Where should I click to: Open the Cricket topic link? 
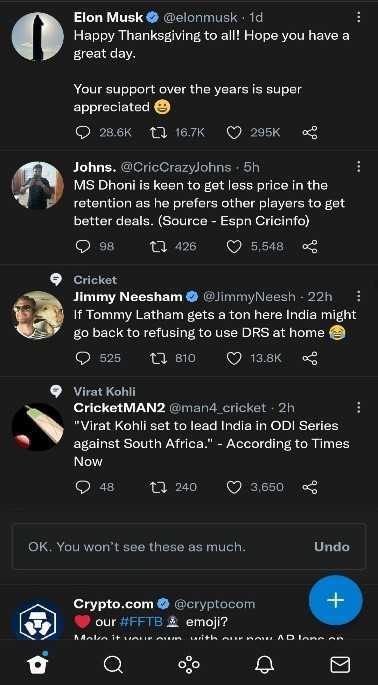point(95,280)
